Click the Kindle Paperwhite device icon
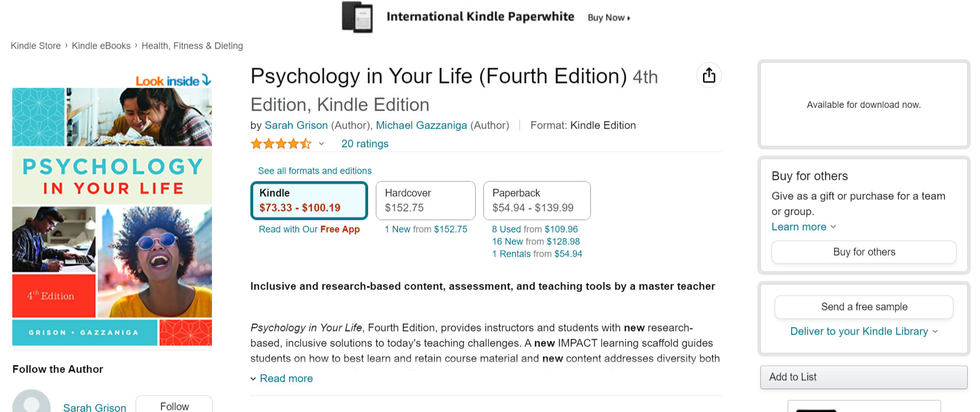 (357, 17)
